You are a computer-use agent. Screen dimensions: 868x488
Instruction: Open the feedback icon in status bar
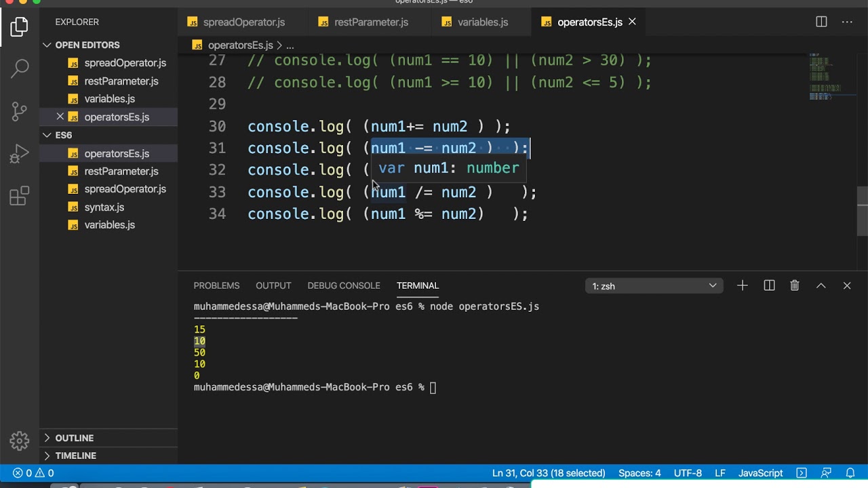pyautogui.click(x=826, y=473)
